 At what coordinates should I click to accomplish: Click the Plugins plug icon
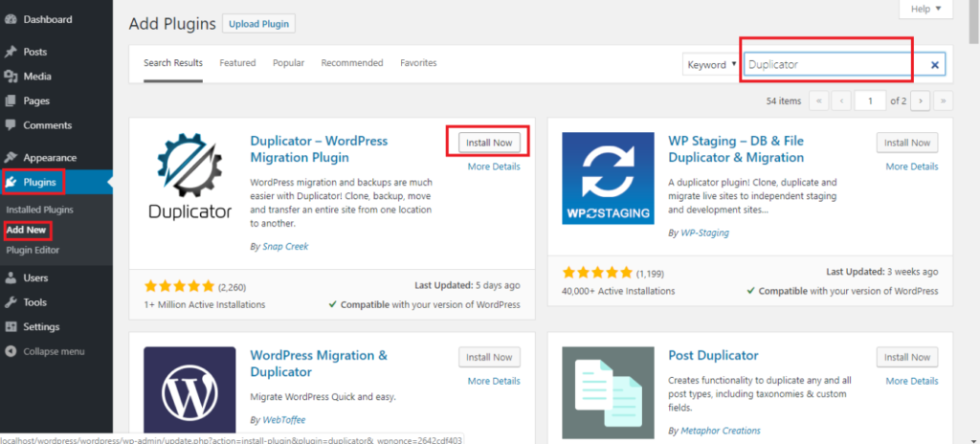click(x=11, y=183)
